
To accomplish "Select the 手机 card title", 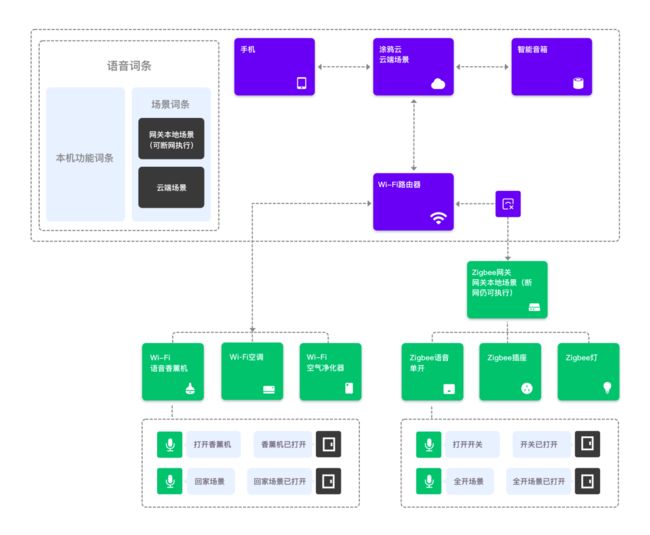I will (x=248, y=49).
